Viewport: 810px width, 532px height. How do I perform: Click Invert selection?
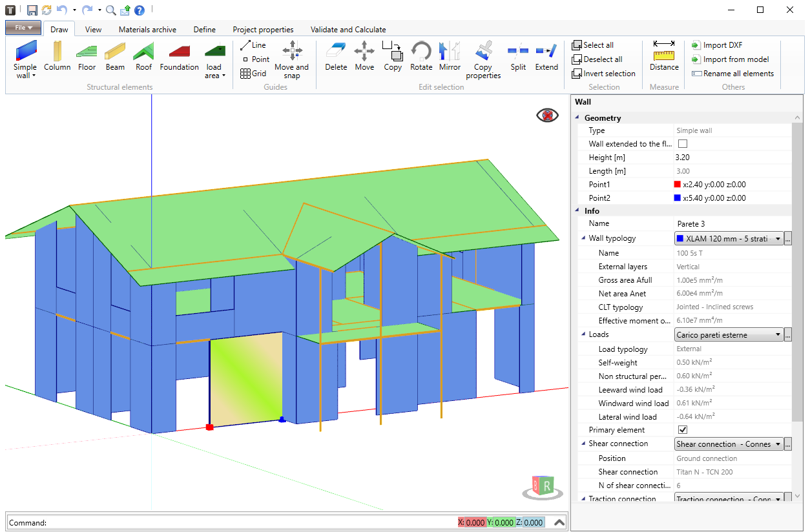[604, 74]
